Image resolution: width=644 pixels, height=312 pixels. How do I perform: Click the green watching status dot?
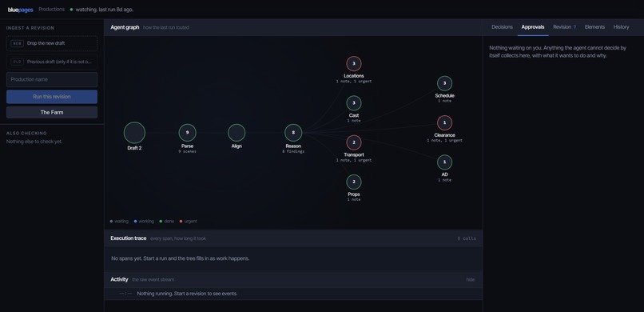(71, 10)
